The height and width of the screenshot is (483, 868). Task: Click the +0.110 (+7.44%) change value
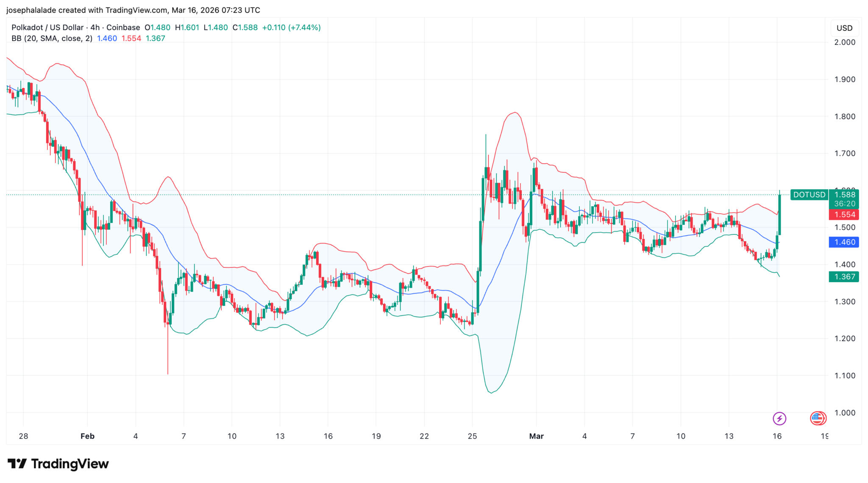[291, 28]
